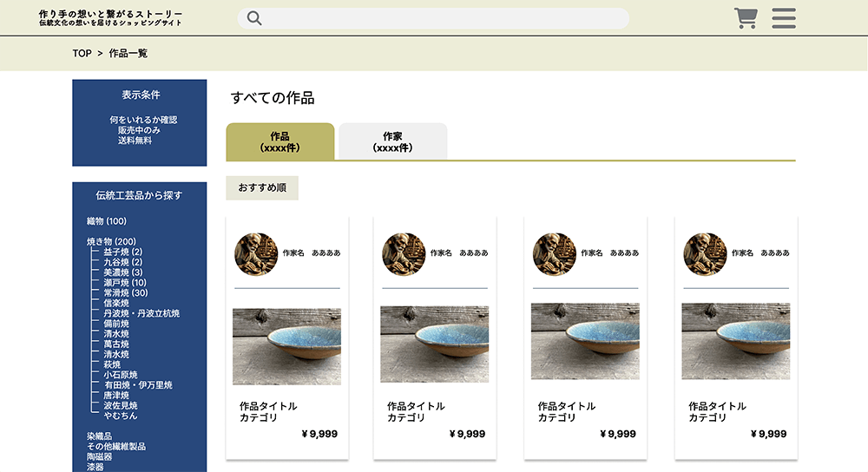Screen dimensions: 868x472
Task: Click the fourth product card's artist avatar
Action: coord(705,253)
